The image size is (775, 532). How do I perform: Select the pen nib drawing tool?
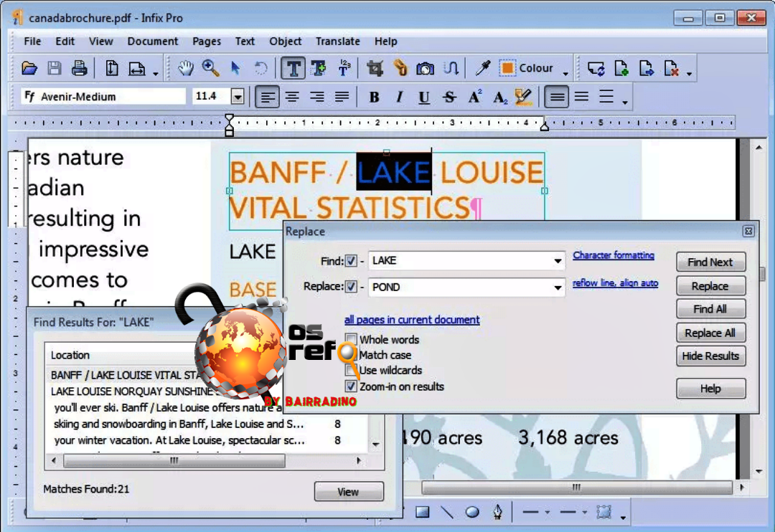click(x=498, y=512)
